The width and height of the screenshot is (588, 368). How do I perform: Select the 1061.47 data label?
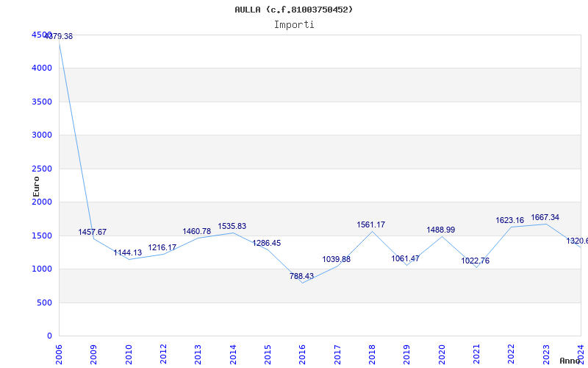pos(406,259)
